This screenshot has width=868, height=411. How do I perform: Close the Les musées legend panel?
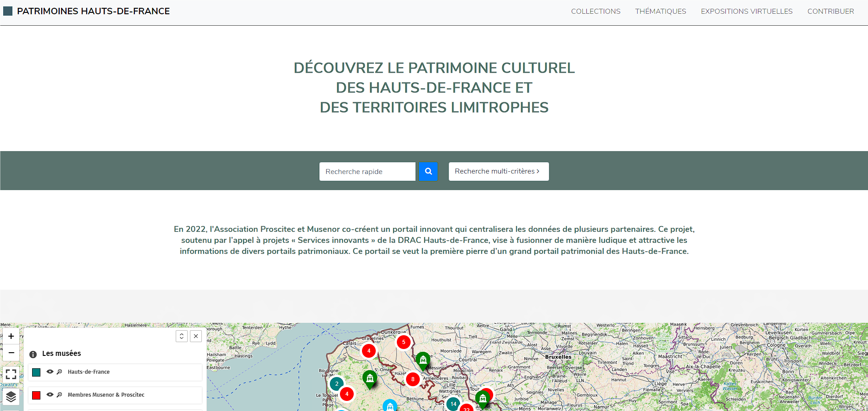[x=196, y=336]
